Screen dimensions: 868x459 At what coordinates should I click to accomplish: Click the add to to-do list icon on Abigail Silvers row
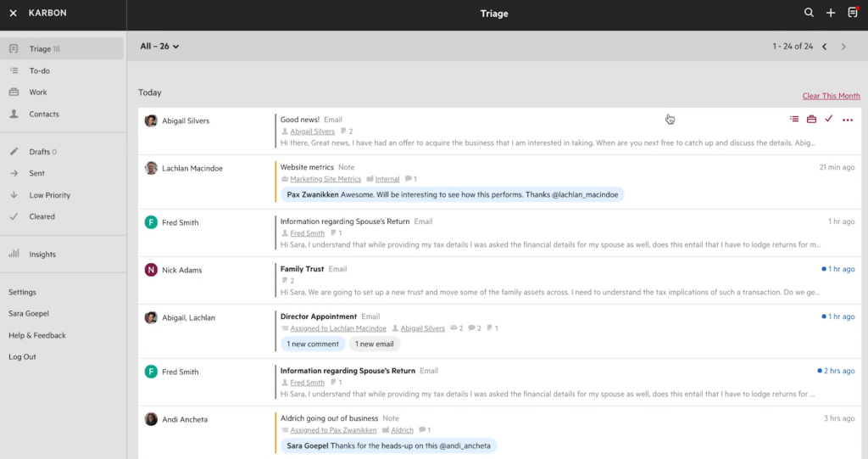(x=794, y=120)
